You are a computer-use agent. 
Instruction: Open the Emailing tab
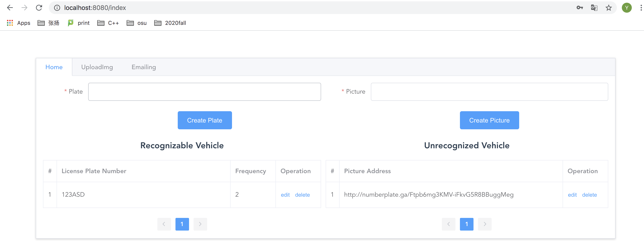click(144, 67)
